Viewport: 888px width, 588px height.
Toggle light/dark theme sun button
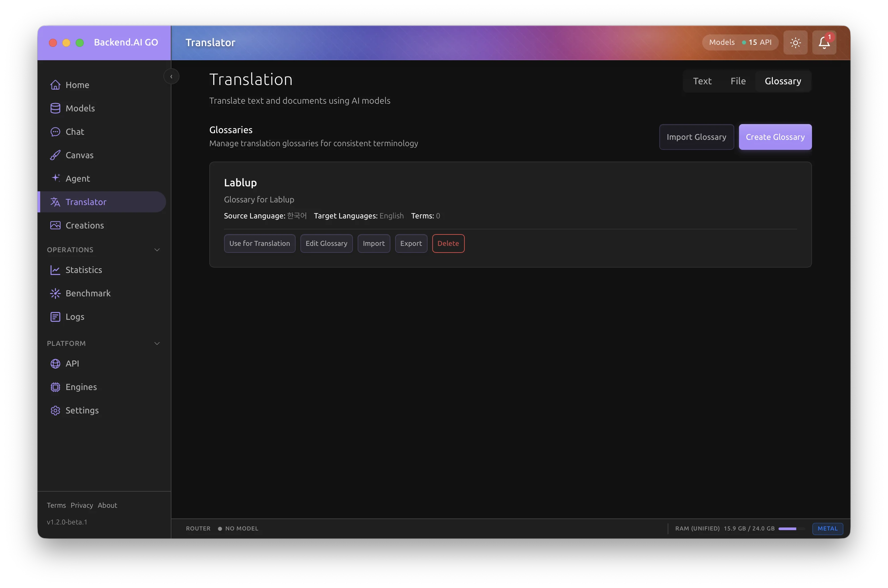click(795, 42)
